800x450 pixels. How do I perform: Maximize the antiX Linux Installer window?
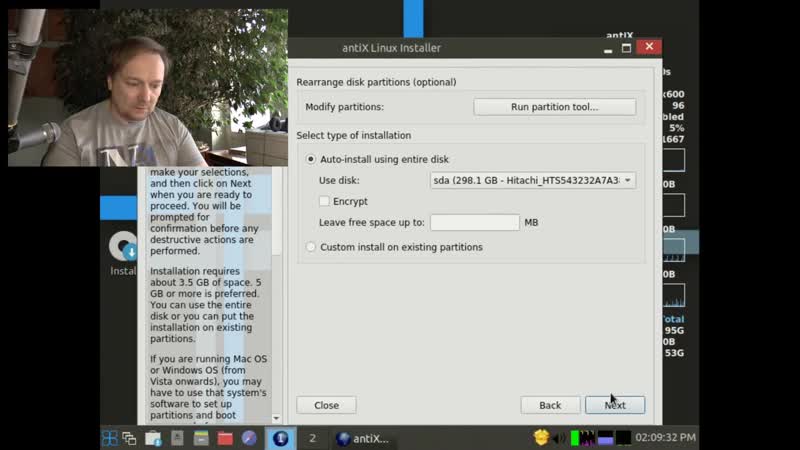[627, 48]
